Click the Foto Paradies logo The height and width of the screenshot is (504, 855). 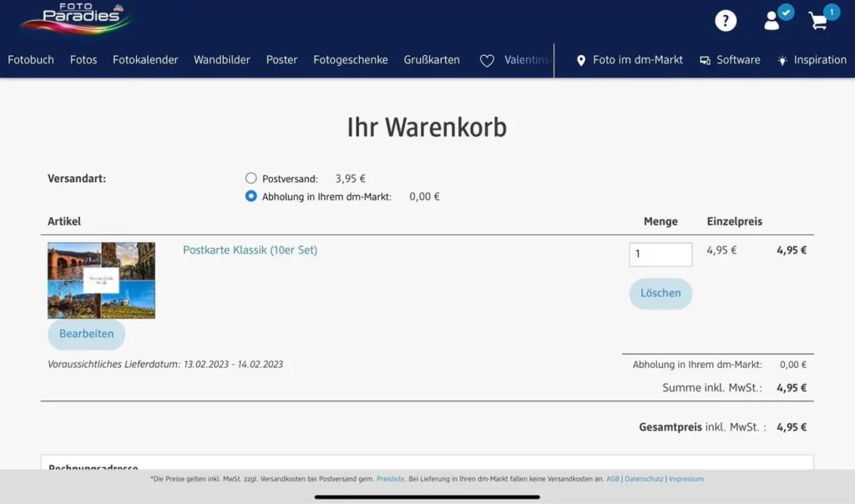click(x=76, y=18)
